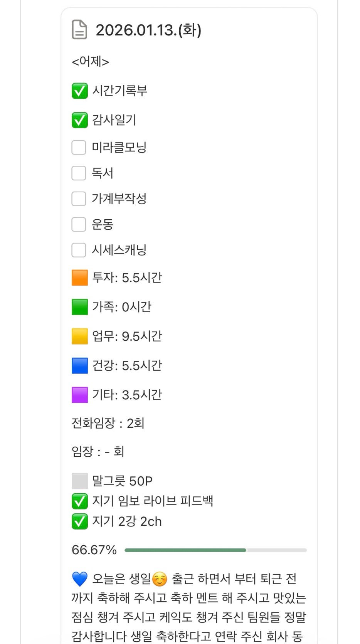
Task: Click the document page icon beside the date
Action: [x=79, y=30]
